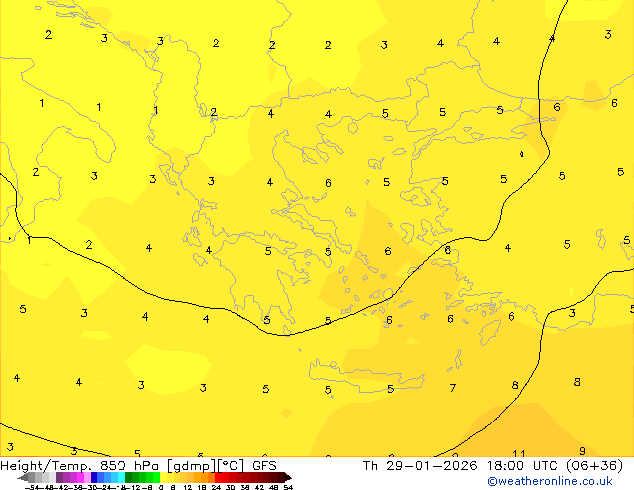Pick the bright yellow swatch above legend value 0
The image size is (634, 490).
163,477
